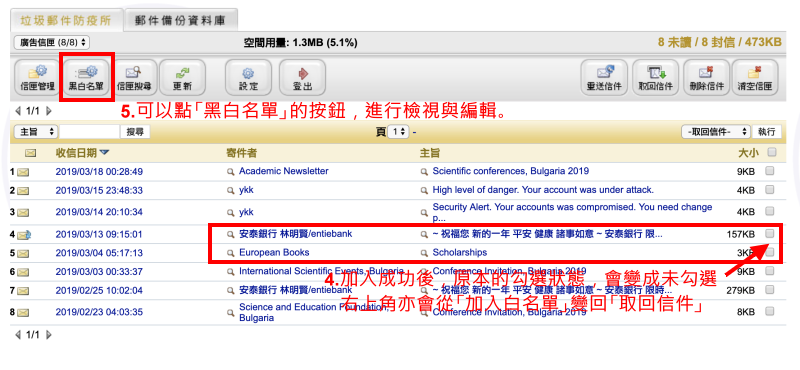
Task: Click bottom previous page arrow
Action: (18, 335)
